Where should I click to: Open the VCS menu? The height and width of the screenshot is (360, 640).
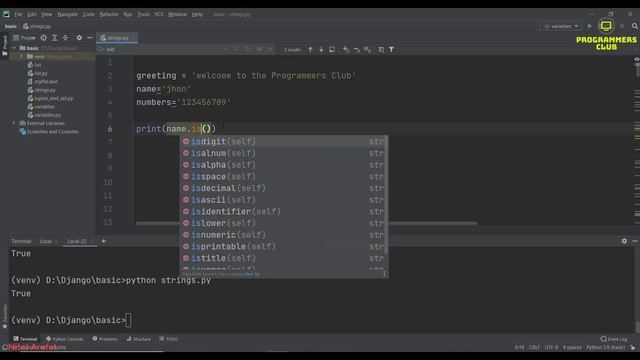pyautogui.click(x=159, y=14)
